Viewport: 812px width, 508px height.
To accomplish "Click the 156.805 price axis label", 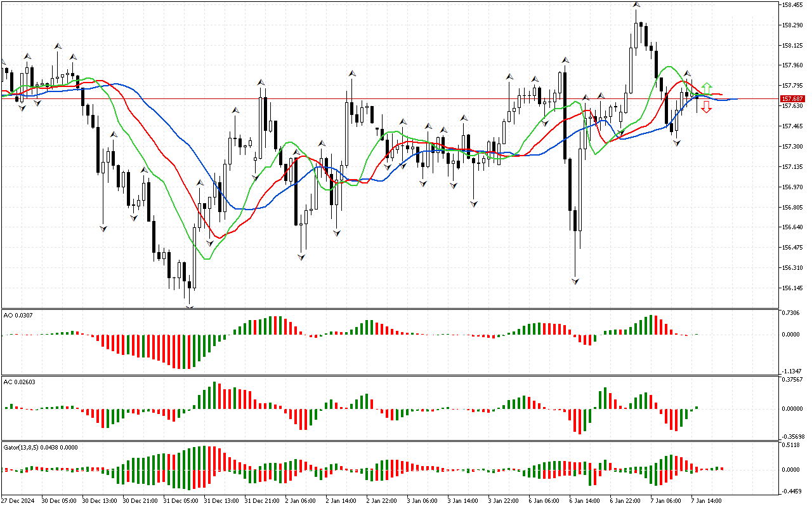I will tap(792, 208).
